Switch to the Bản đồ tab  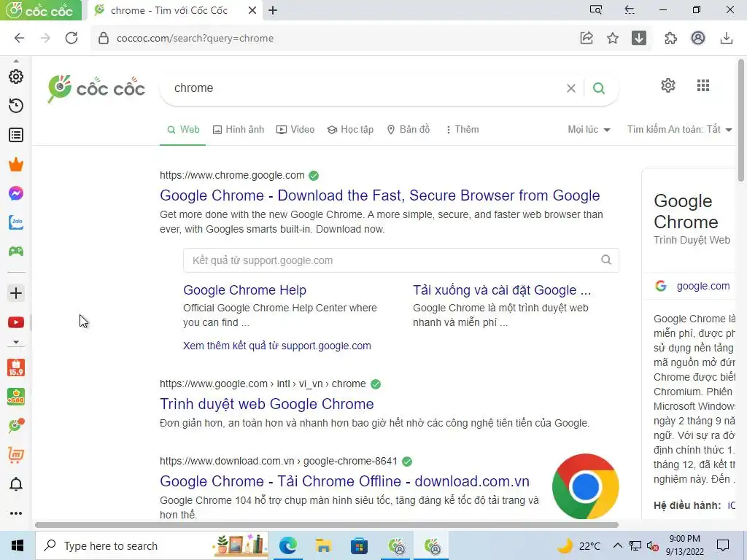click(x=409, y=130)
